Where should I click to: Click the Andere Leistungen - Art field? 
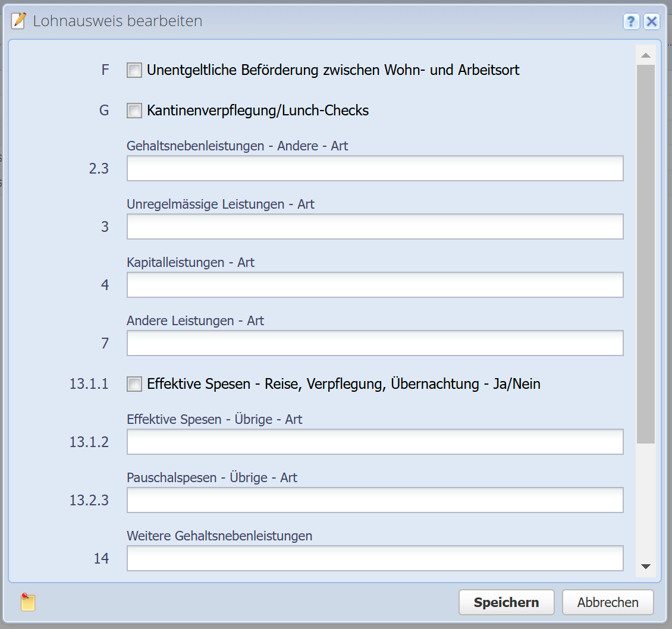coord(375,344)
